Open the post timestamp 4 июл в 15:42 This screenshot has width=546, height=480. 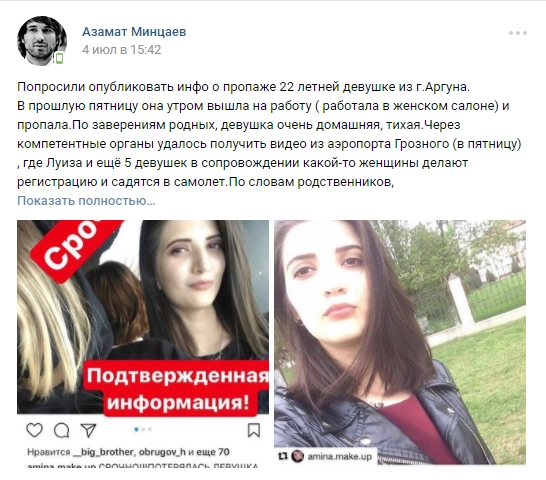tap(122, 49)
